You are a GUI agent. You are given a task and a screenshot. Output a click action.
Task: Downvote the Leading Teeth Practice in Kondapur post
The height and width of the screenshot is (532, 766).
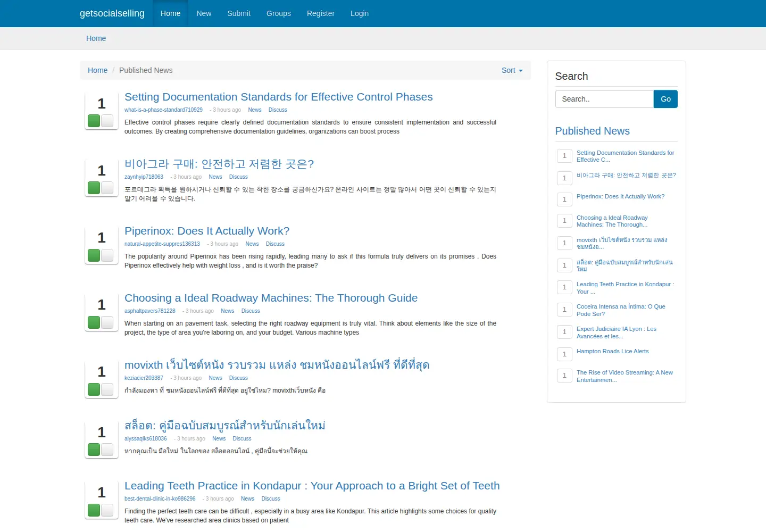[107, 510]
